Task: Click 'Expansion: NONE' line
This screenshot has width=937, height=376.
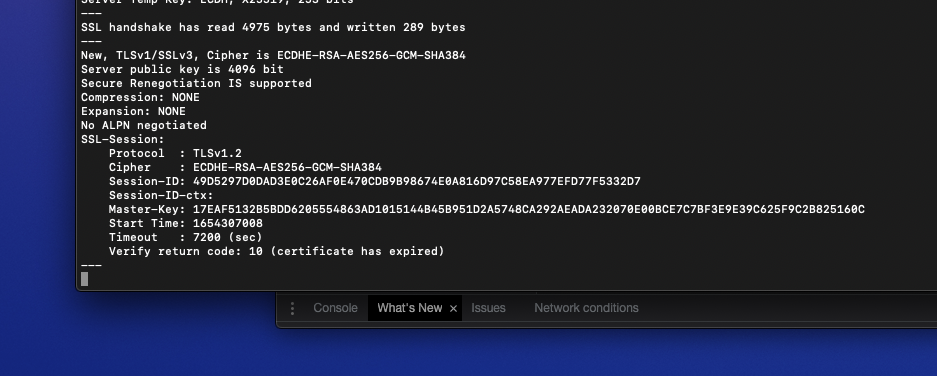Action: (133, 112)
